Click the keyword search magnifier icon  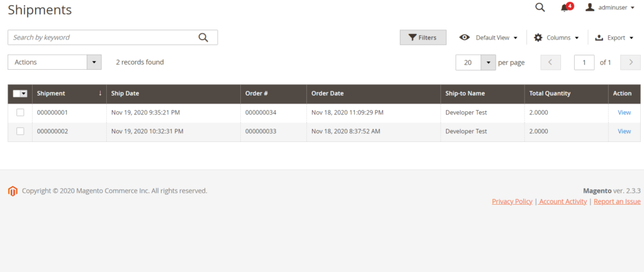203,38
